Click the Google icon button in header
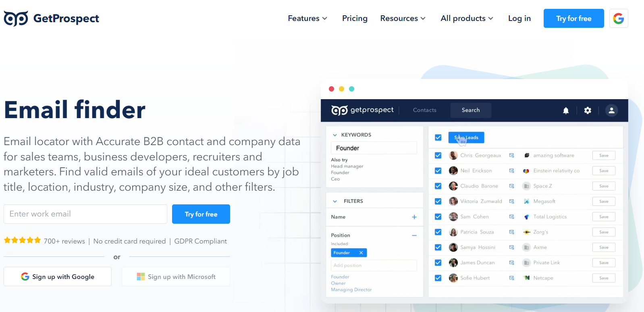 619,18
